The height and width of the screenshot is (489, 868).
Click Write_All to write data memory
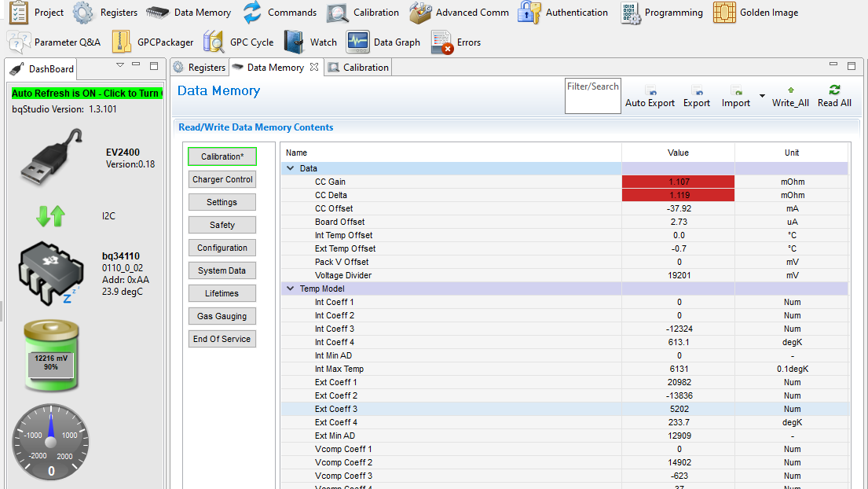tap(790, 97)
